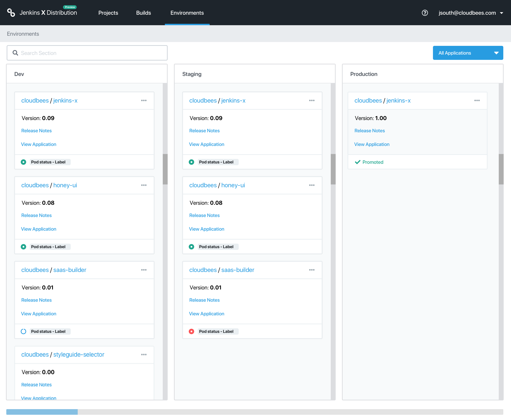Open saas-builder repo link in Staging column
Viewport: 511px width, 420px height.
tap(238, 270)
